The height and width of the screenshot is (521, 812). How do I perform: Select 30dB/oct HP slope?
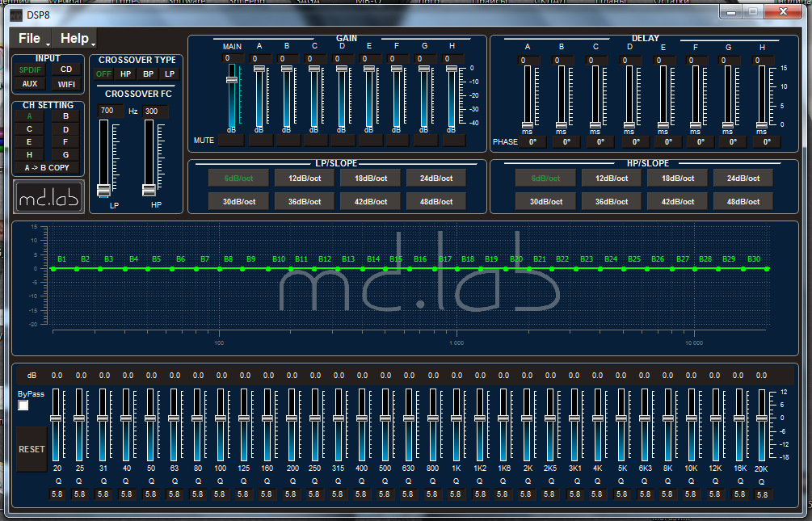coord(546,201)
